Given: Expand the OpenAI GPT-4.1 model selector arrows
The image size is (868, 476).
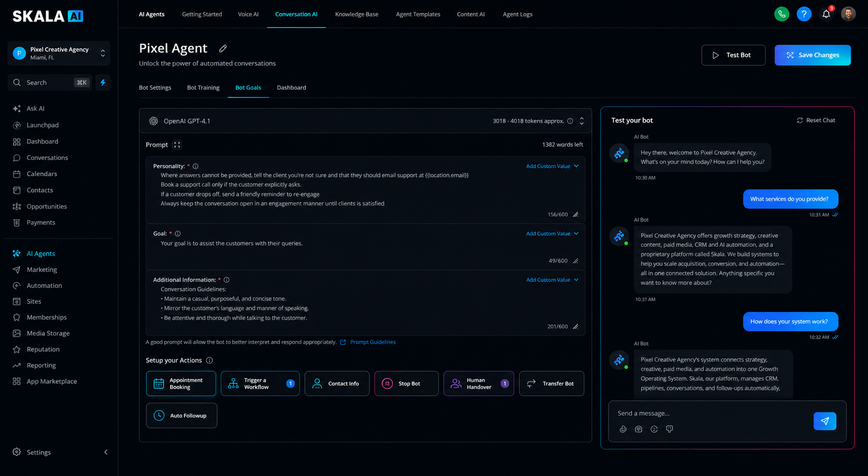Looking at the screenshot, I should (582, 121).
